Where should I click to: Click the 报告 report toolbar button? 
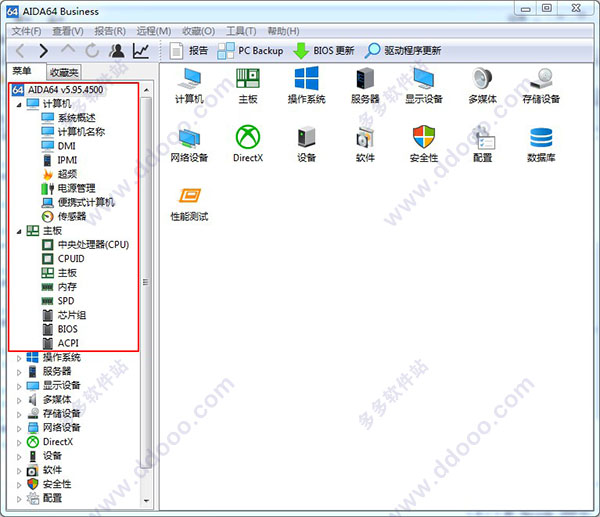tap(189, 51)
